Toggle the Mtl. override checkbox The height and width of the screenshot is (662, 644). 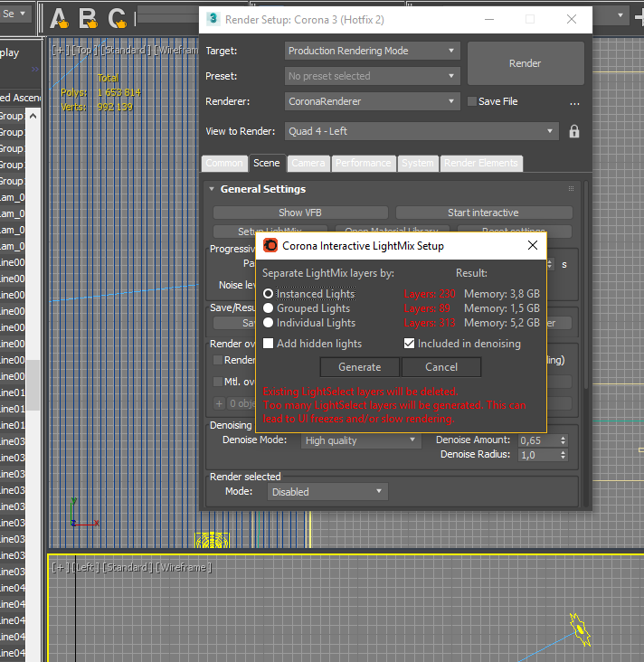[217, 382]
